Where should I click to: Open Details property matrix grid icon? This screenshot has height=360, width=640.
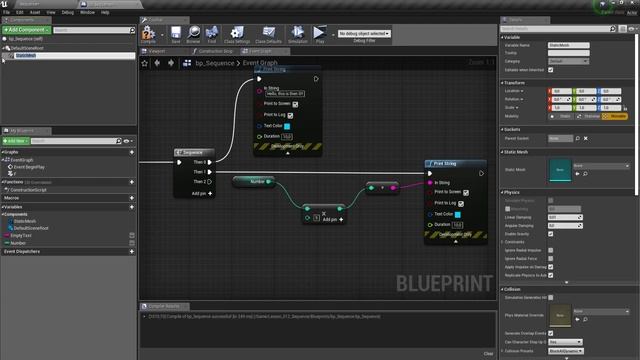coord(622,29)
